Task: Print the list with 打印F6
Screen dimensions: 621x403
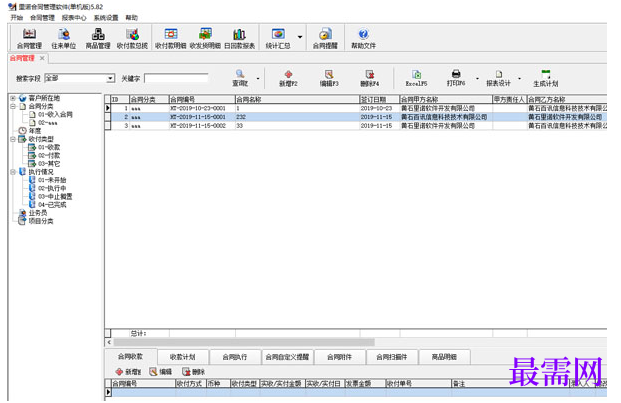Action: coord(456,78)
